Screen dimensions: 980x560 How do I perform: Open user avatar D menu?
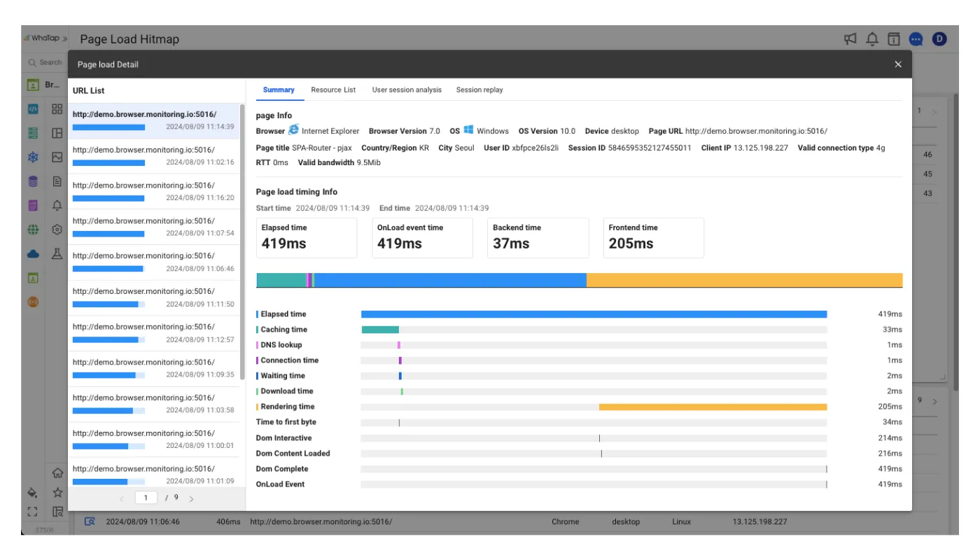coord(939,39)
